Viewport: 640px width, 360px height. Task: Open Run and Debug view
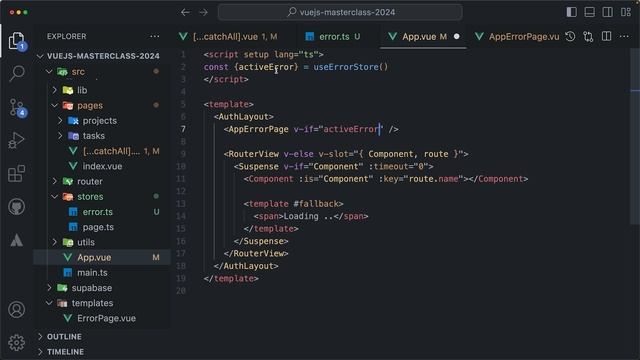pos(16,140)
